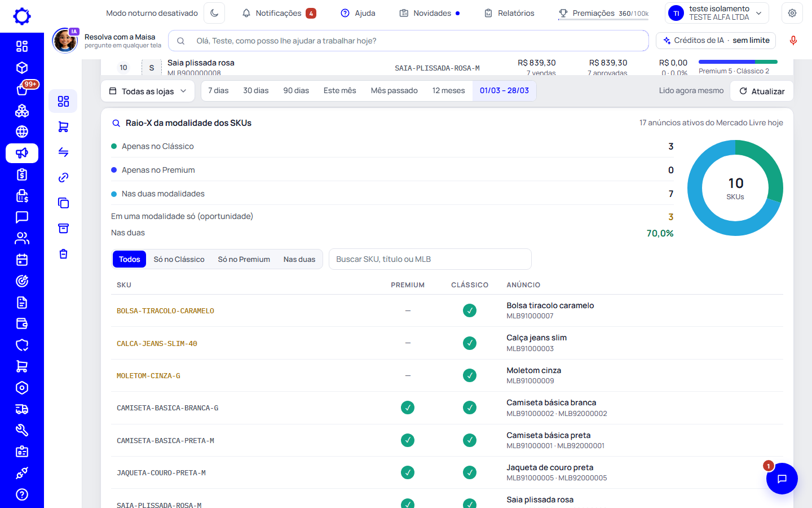This screenshot has height=508, width=812.
Task: Click the Premiações 360/100k progress indicator
Action: (x=603, y=13)
